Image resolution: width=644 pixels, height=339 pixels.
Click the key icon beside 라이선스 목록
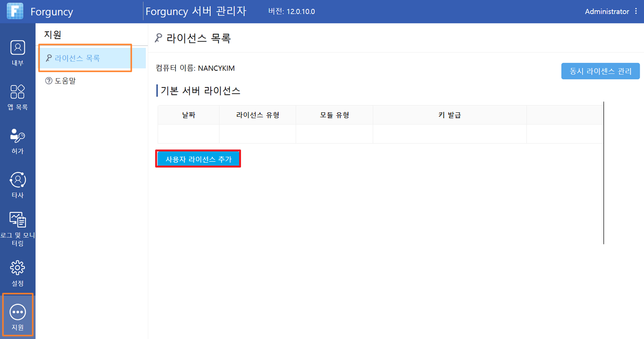pos(48,58)
